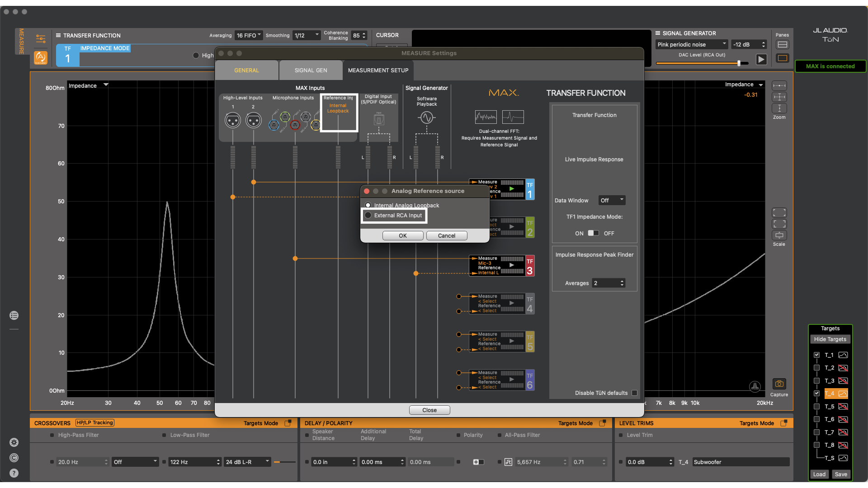Uncheck the T_4 target checkbox
868x488 pixels.
pyautogui.click(x=816, y=394)
